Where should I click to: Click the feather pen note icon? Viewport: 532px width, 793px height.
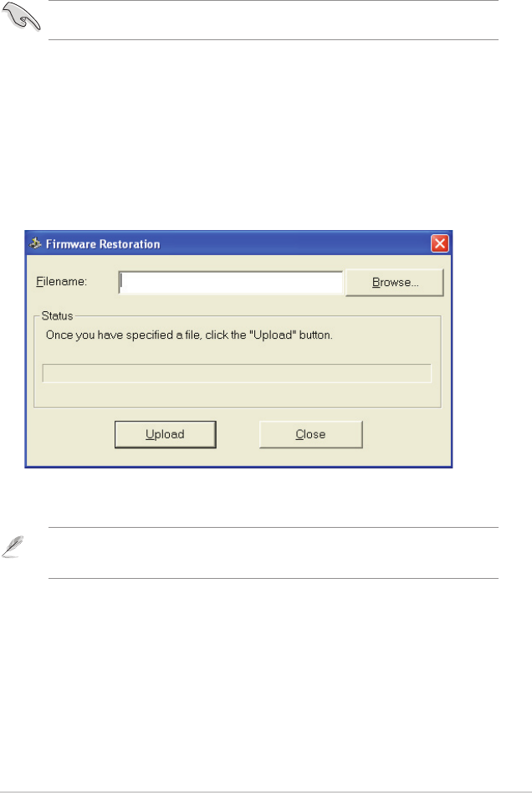pos(13,547)
